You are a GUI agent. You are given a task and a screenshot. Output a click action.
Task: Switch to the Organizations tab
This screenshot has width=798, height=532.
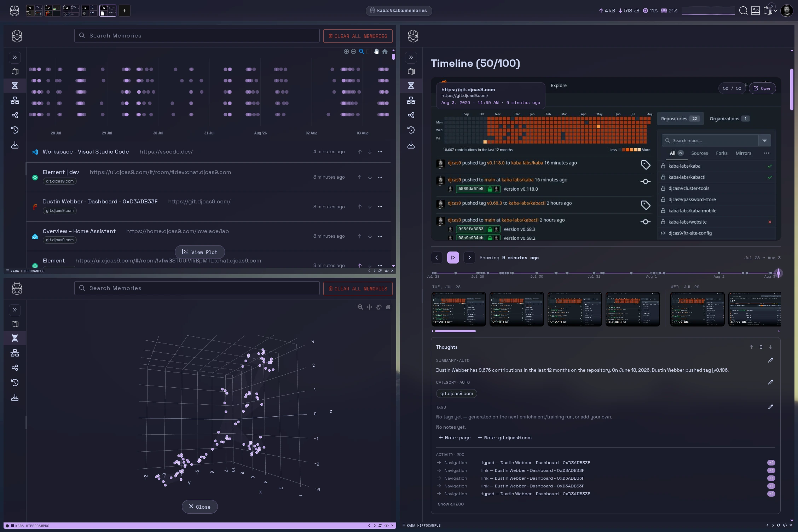tap(729, 118)
